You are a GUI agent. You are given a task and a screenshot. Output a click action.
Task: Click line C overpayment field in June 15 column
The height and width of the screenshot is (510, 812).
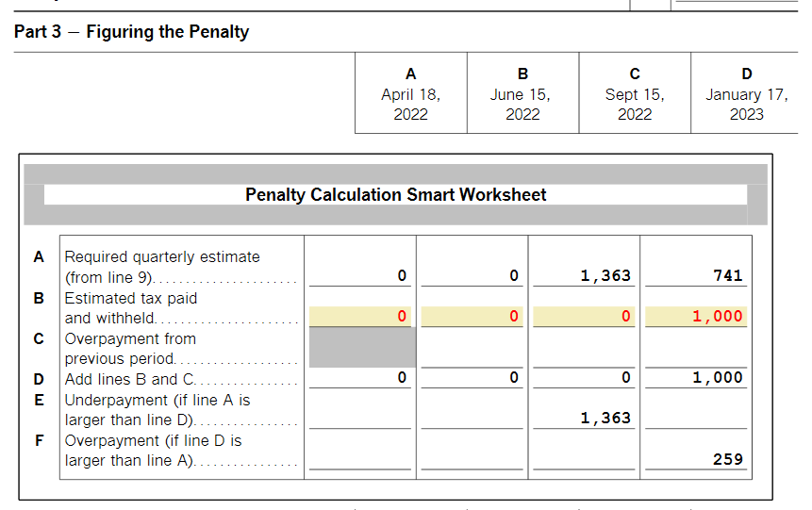coord(473,356)
